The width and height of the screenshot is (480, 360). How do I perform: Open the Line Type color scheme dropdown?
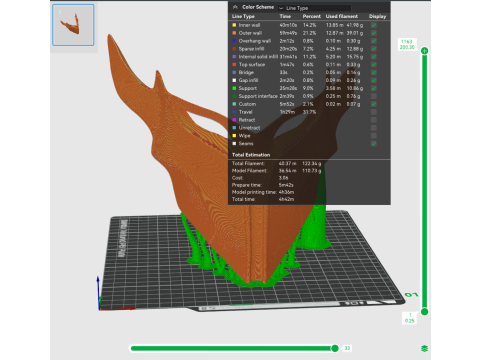point(315,8)
